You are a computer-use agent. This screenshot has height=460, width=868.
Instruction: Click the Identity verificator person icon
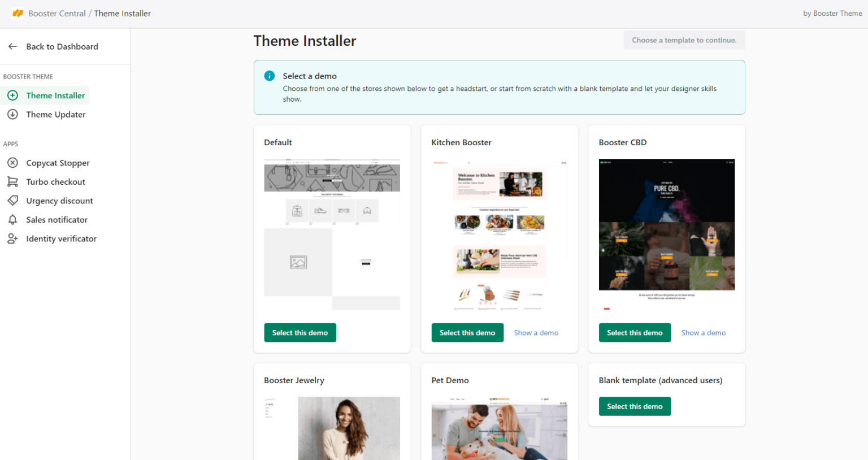12,238
